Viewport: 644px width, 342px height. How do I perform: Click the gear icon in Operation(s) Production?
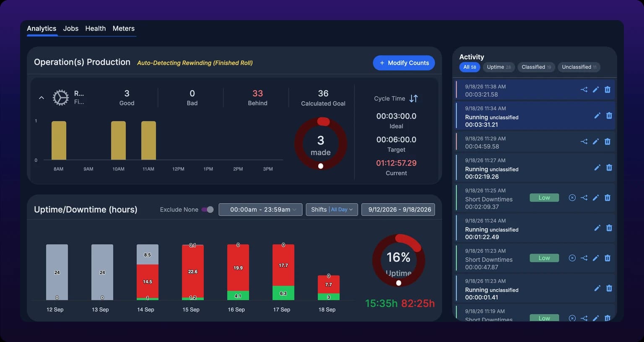(x=61, y=98)
